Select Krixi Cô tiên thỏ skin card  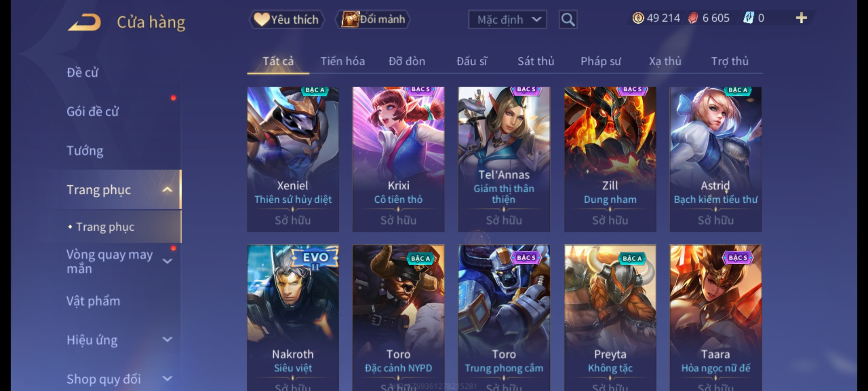pos(399,159)
